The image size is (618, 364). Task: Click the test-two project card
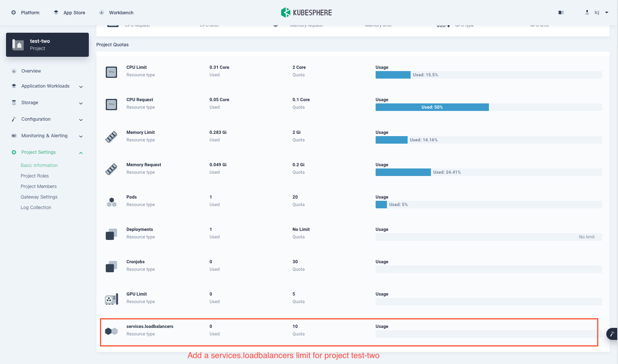coord(47,44)
